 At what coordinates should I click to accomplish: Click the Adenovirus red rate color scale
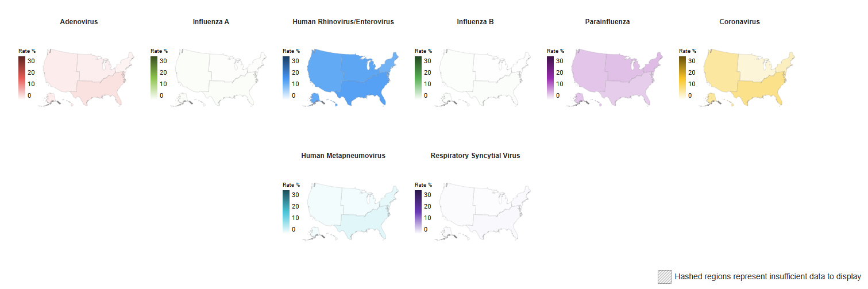click(x=22, y=78)
